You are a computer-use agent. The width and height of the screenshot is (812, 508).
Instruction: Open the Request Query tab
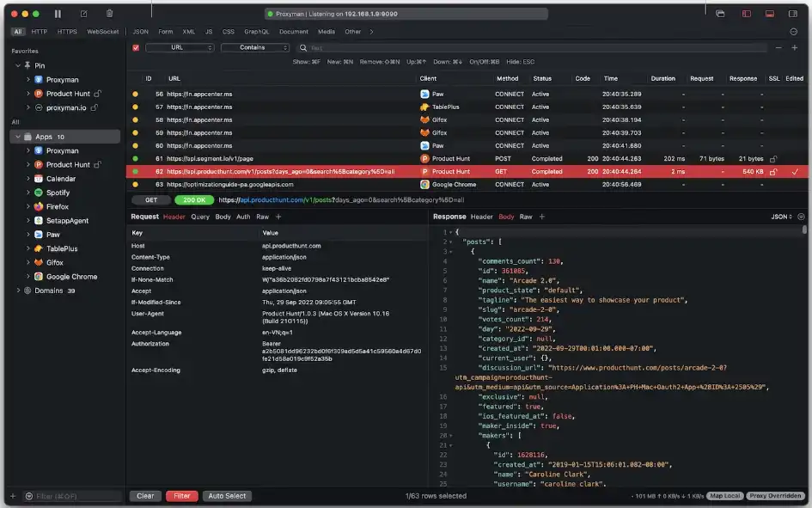tap(200, 217)
